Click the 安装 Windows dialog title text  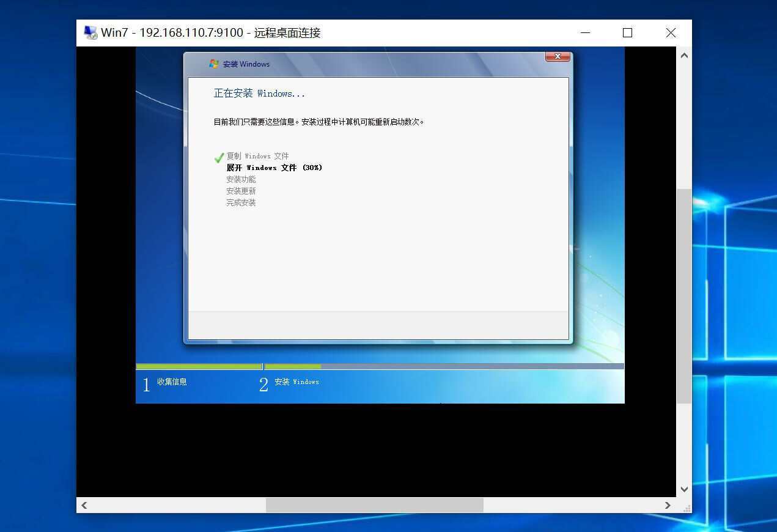click(x=246, y=64)
